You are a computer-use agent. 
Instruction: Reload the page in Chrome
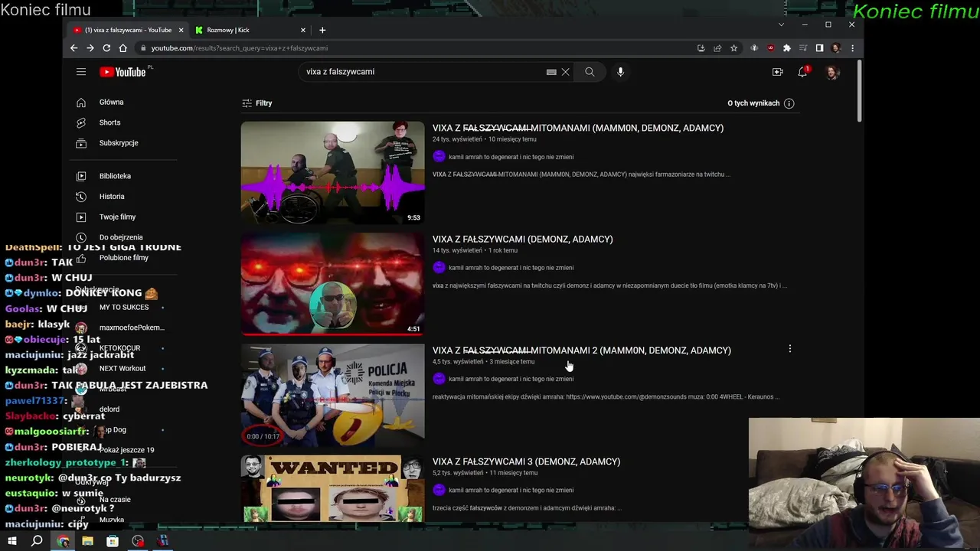tap(106, 48)
